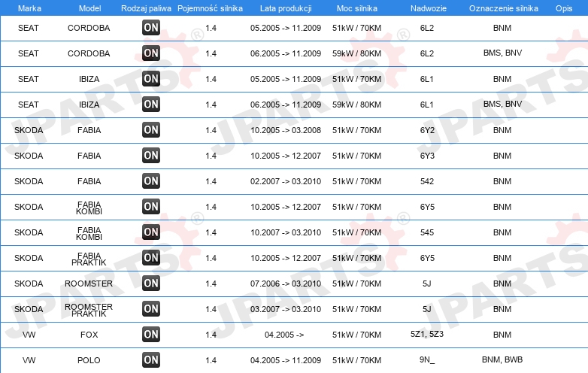Click the Nadwozie column header
Screen dimensions: 588x373
click(429, 8)
